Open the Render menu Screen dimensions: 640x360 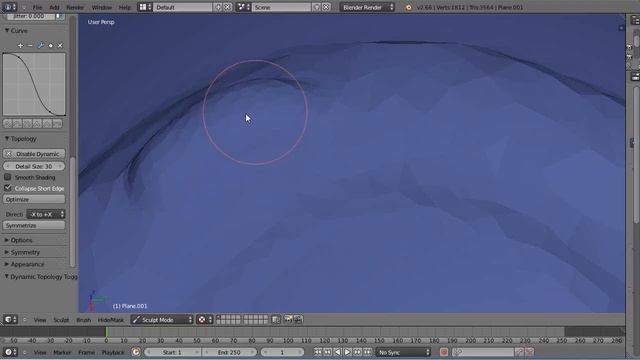[x=75, y=7]
